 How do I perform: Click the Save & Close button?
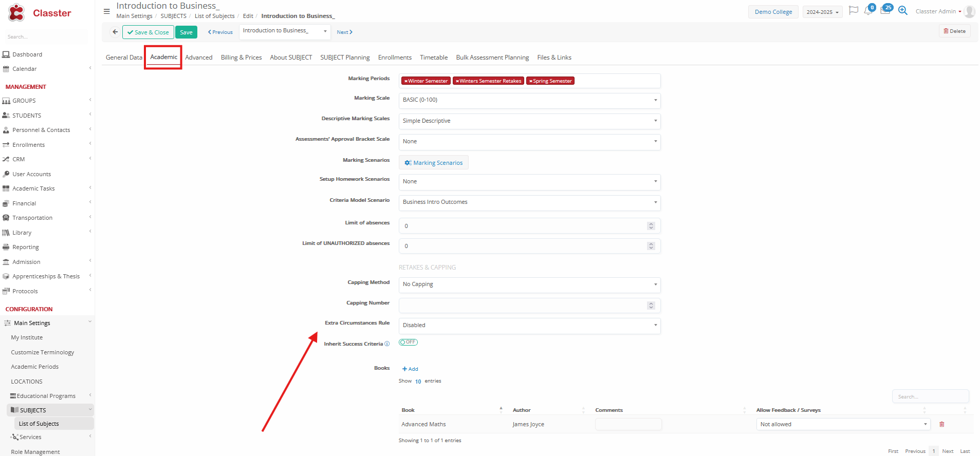(148, 32)
